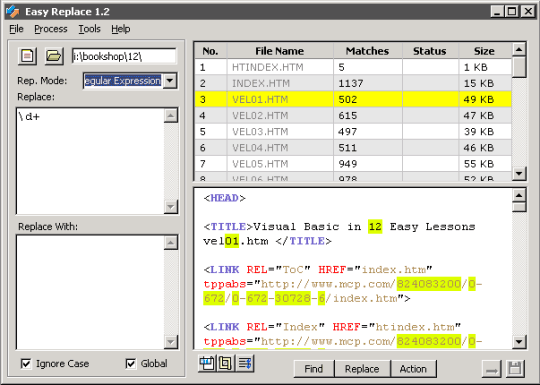The width and height of the screenshot is (540, 385).
Task: Open the Tools menu
Action: click(x=89, y=29)
